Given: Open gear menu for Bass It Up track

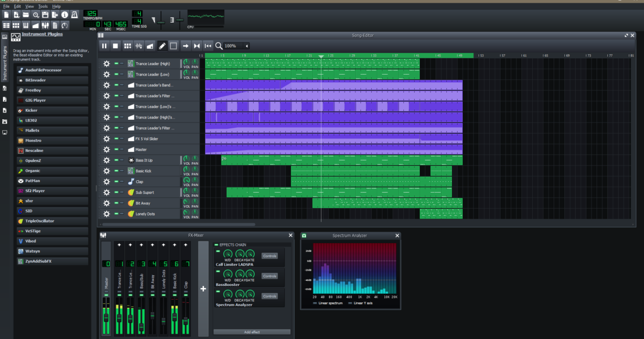Looking at the screenshot, I should click(x=106, y=160).
